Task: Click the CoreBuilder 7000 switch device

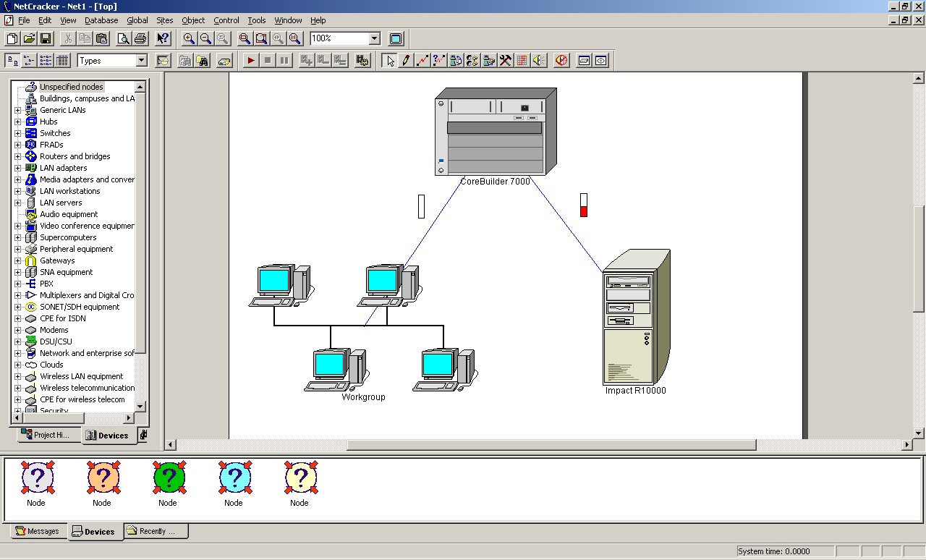Action: pos(496,132)
